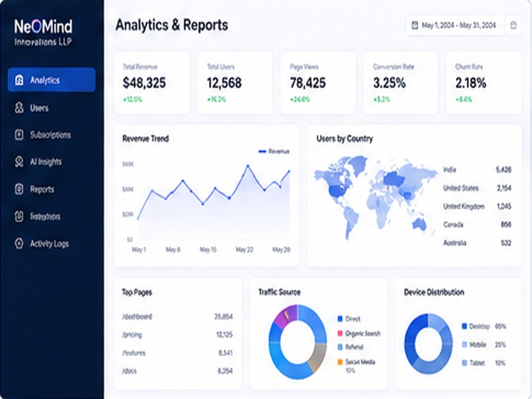Go to the Users section
The width and height of the screenshot is (532, 399).
(52, 108)
